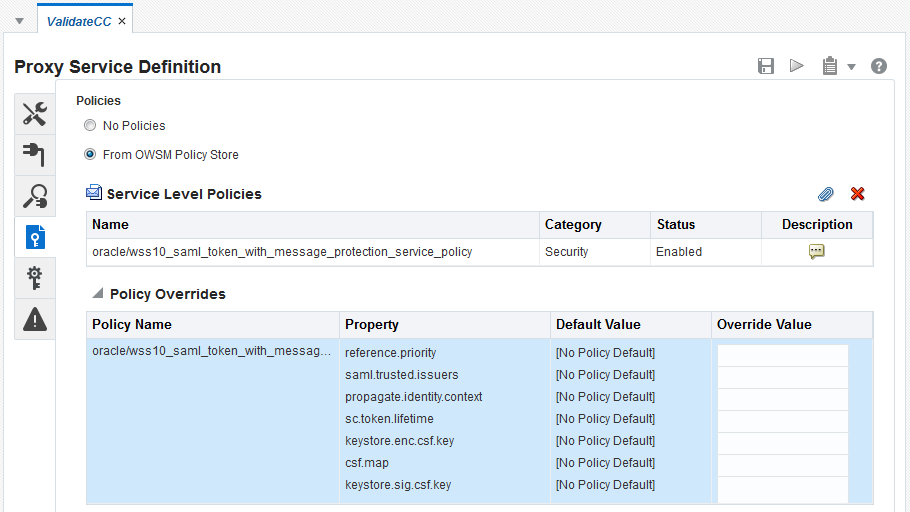The image size is (910, 512).
Task: Click override field for csf.map
Action: tap(782, 466)
